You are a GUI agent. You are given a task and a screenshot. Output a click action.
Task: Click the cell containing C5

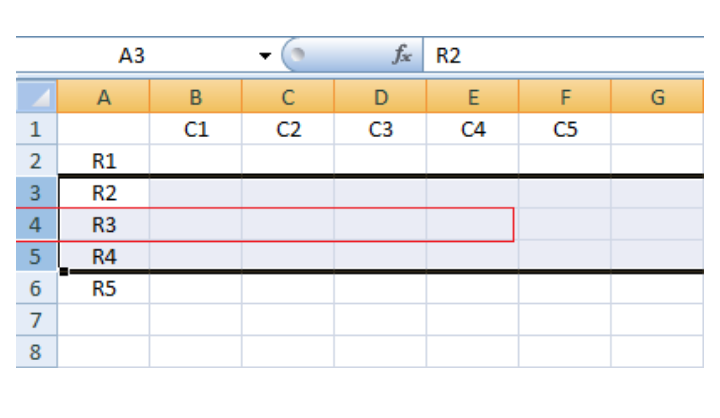point(565,129)
